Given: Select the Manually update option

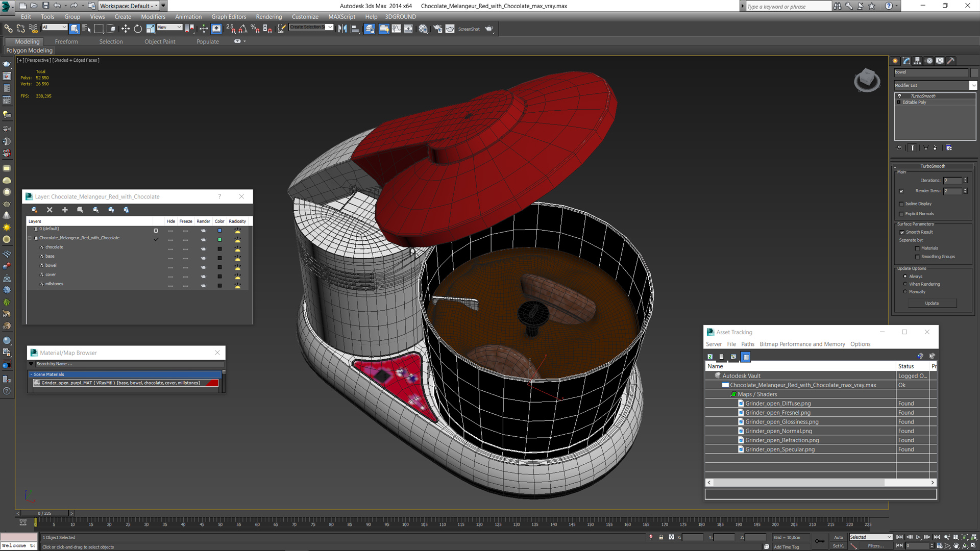Looking at the screenshot, I should (905, 292).
